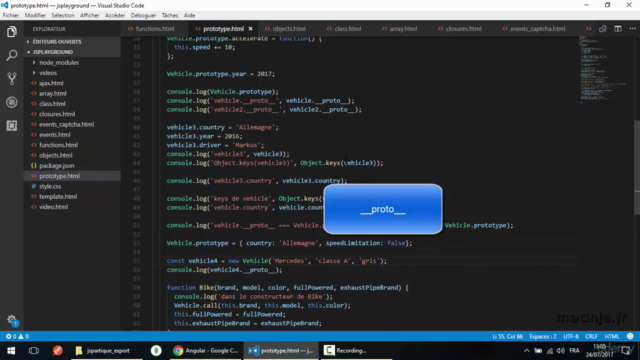
Task: Switch to the array.html tab
Action: click(402, 29)
